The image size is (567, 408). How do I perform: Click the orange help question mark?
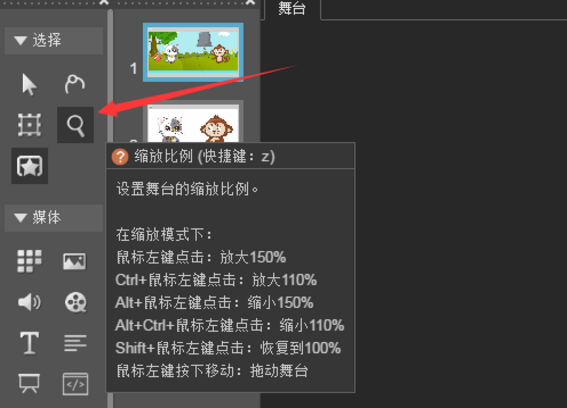120,157
